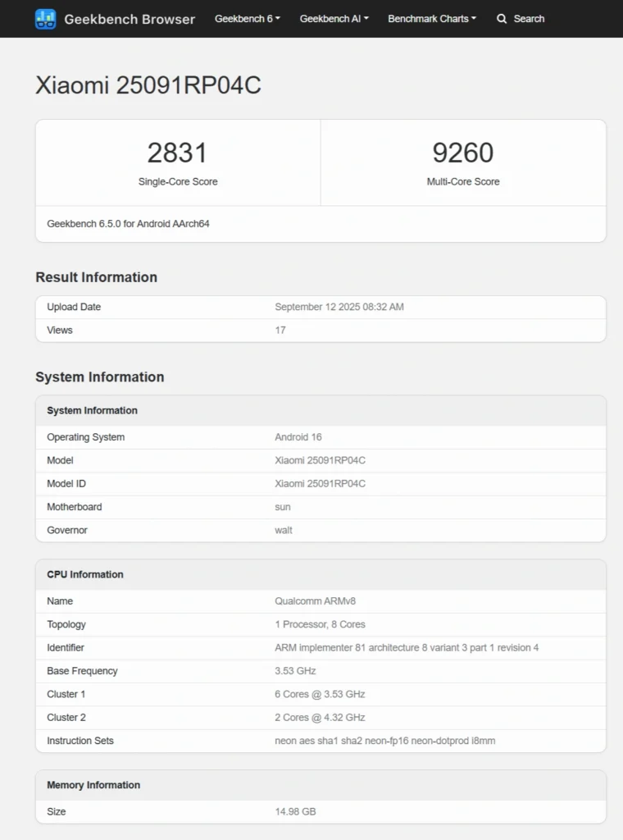
Task: Click the Governor label
Action: [x=67, y=531]
